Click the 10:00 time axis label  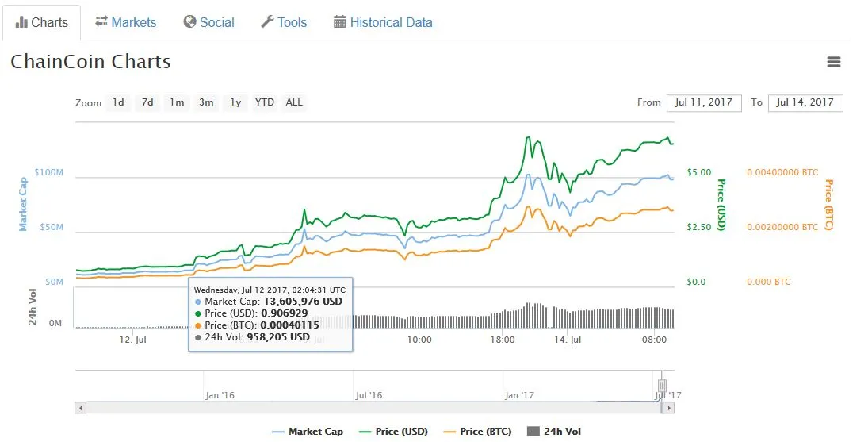419,340
